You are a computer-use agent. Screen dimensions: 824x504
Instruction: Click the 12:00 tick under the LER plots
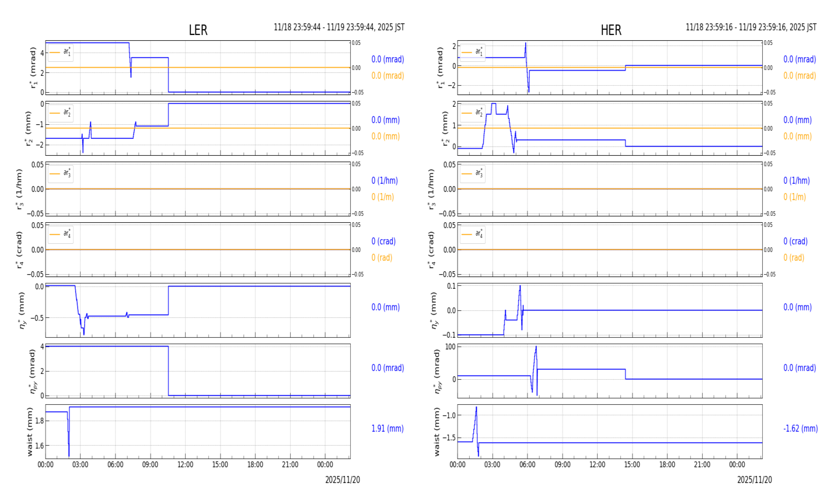[186, 465]
